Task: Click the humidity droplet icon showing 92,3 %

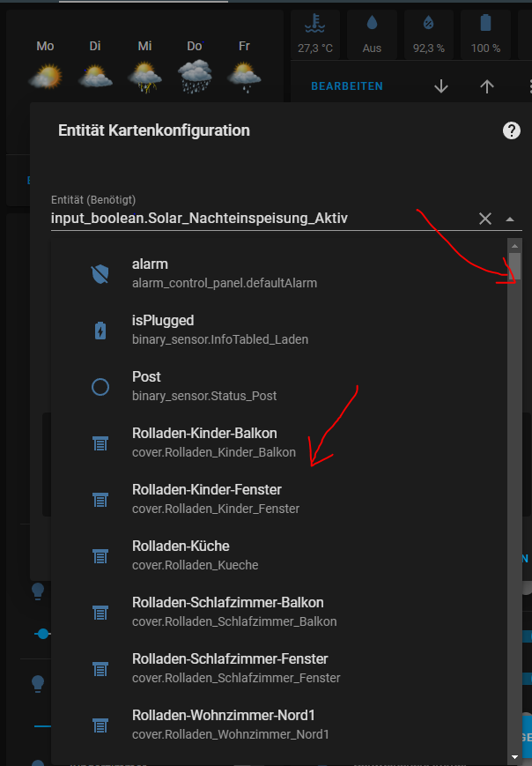Action: (428, 23)
